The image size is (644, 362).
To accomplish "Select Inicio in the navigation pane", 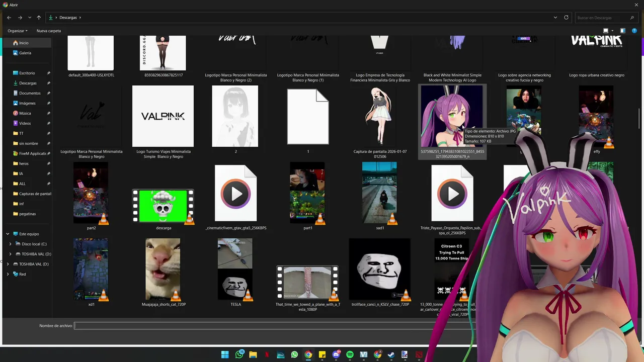I will pos(27,43).
